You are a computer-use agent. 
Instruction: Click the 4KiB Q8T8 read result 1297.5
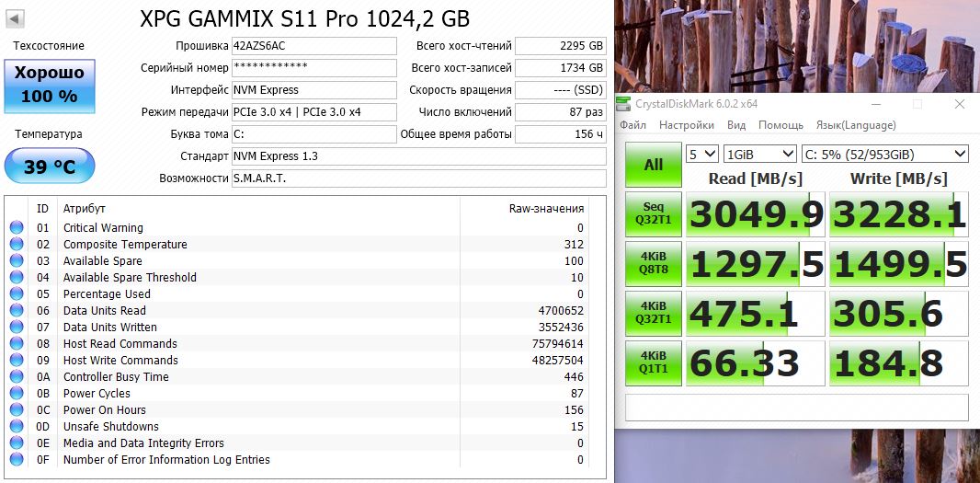click(x=756, y=264)
